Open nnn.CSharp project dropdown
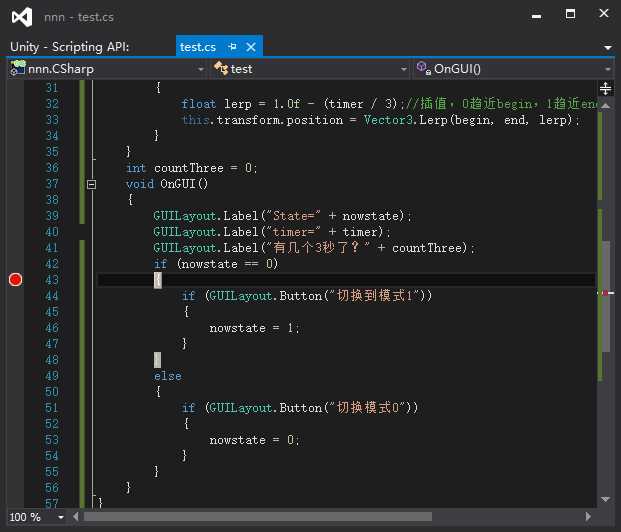 [x=200, y=69]
